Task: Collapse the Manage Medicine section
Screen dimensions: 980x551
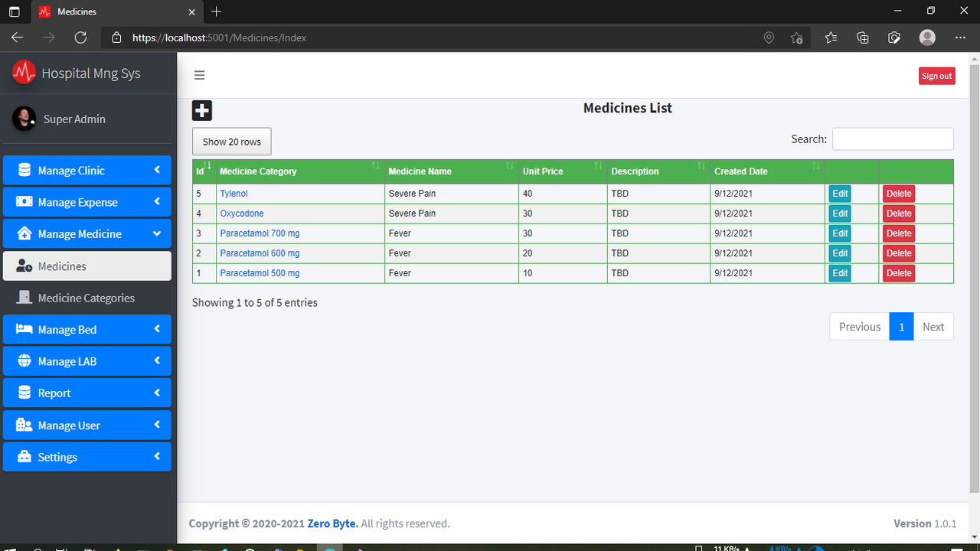Action: [x=87, y=233]
